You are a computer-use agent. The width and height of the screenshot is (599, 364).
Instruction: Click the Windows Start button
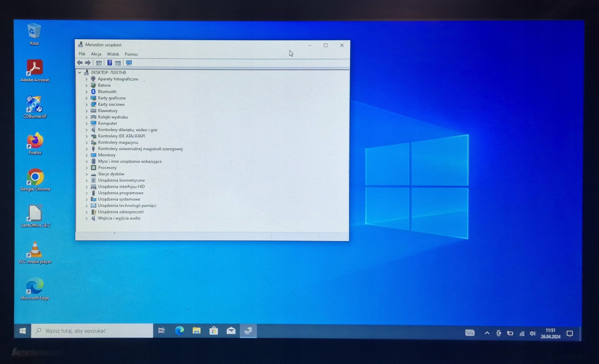(23, 331)
